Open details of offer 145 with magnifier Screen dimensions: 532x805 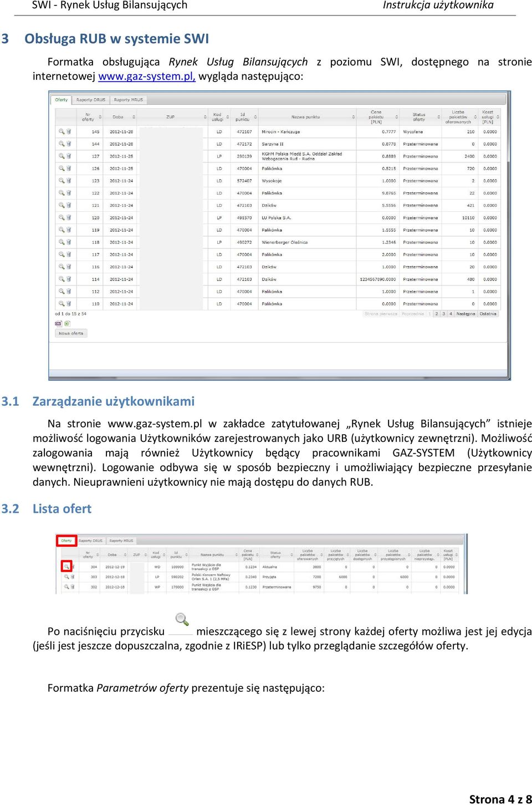pos(62,131)
